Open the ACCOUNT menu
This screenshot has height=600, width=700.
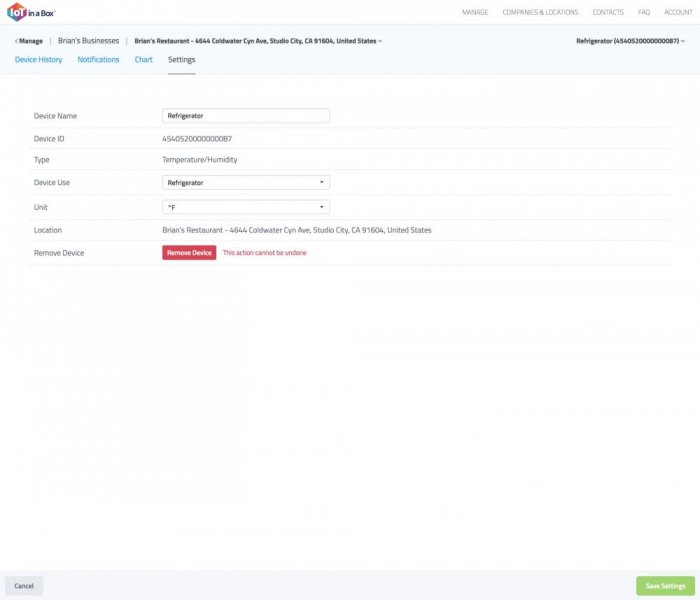(678, 13)
